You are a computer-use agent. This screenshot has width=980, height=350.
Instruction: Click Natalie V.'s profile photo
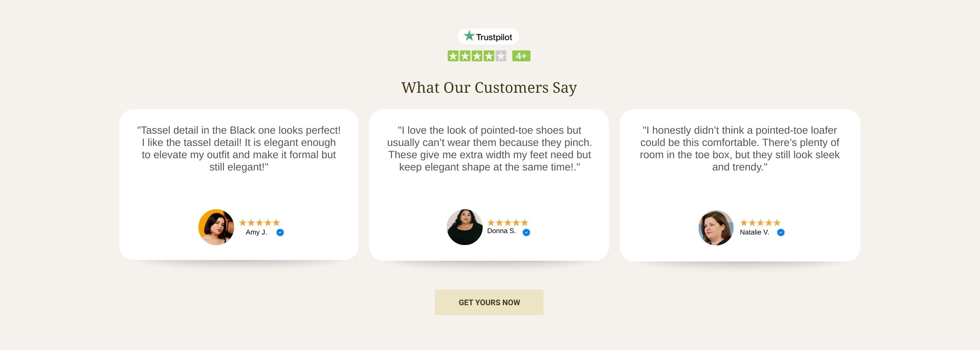pyautogui.click(x=716, y=228)
